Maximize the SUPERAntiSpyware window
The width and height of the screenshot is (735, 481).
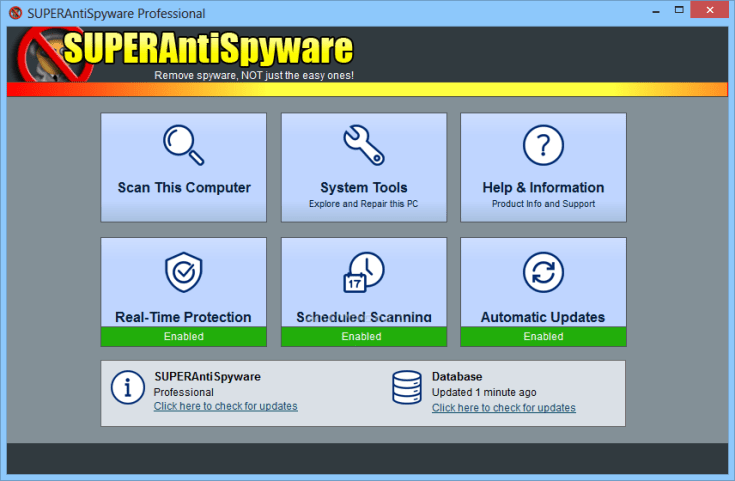[x=679, y=10]
